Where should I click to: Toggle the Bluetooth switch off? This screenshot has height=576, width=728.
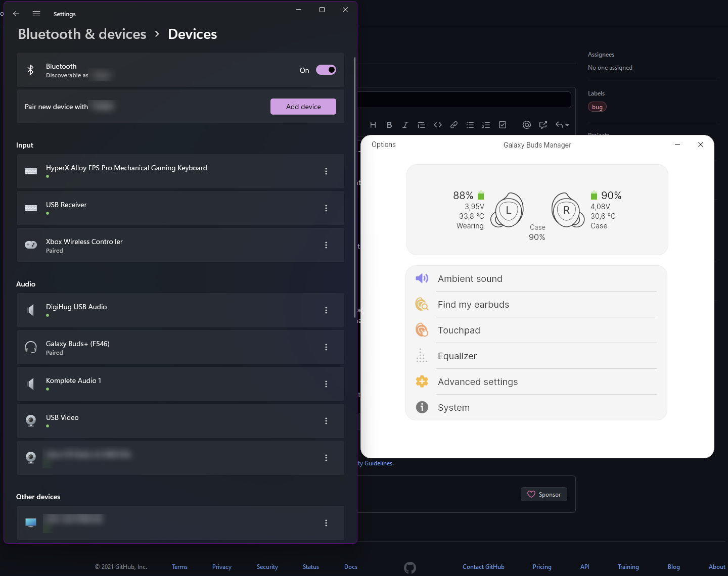coord(326,70)
